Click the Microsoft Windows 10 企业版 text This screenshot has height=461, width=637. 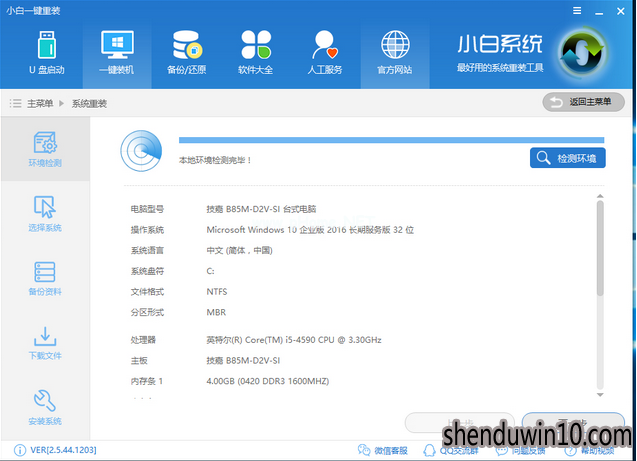(x=310, y=230)
